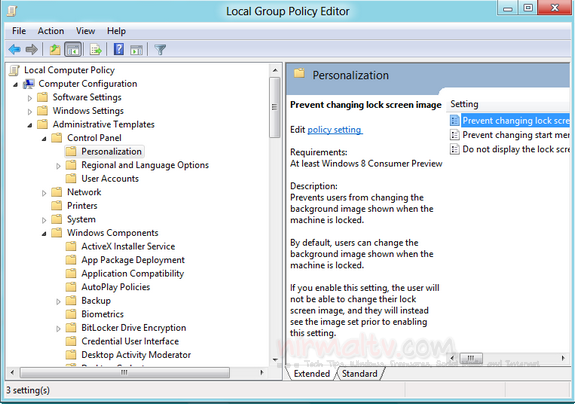Viewport: 575px width, 404px height.
Task: Expand Regional and Language Options node
Action: [58, 166]
